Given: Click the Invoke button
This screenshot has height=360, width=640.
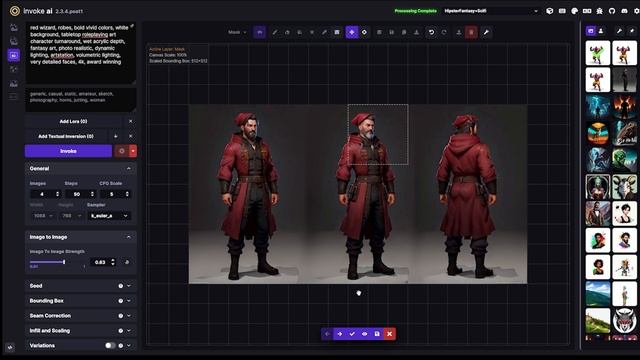Looking at the screenshot, I should point(68,151).
